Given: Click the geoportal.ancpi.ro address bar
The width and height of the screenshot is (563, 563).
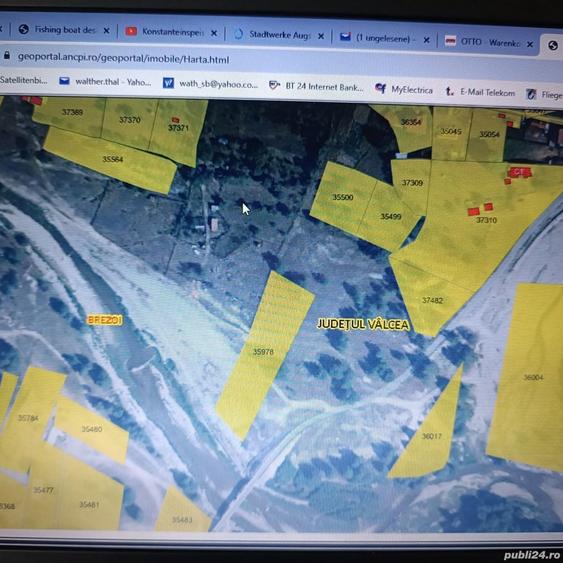Looking at the screenshot, I should pos(124,58).
